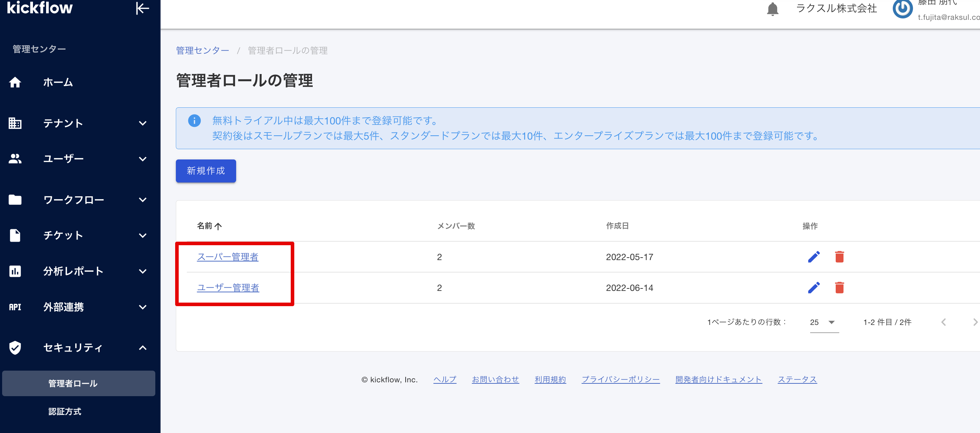Open 認証方式 submenu item
The height and width of the screenshot is (433, 980).
click(x=65, y=411)
